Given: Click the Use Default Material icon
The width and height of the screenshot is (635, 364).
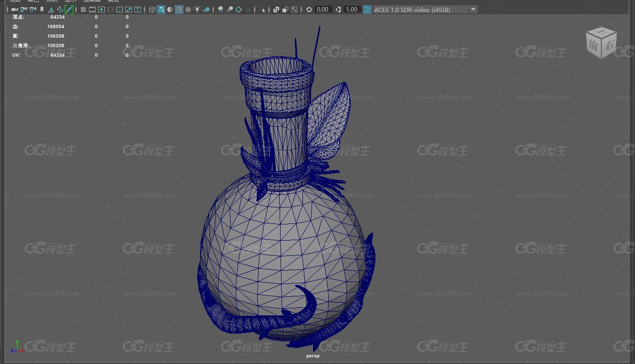Looking at the screenshot, I should (x=170, y=10).
